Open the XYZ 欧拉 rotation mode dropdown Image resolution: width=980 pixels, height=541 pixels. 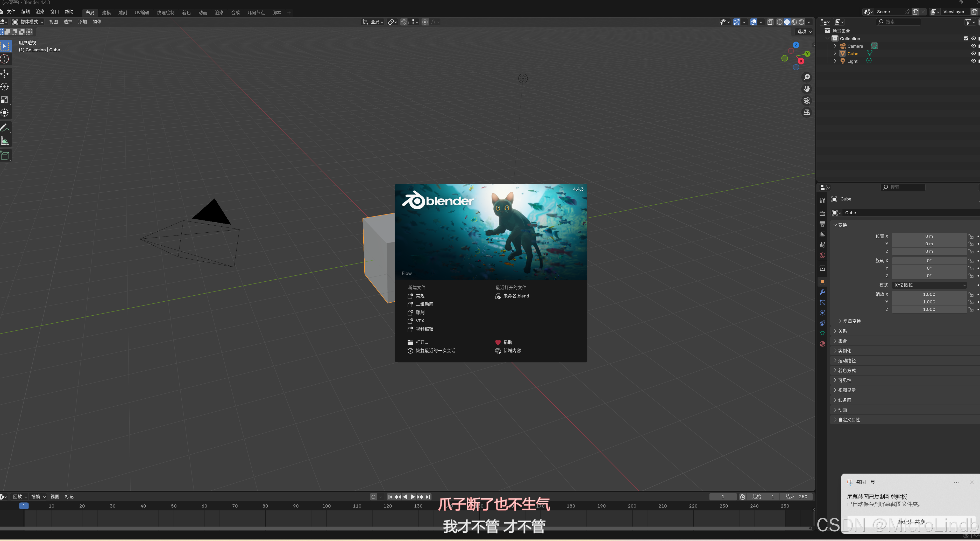(929, 285)
